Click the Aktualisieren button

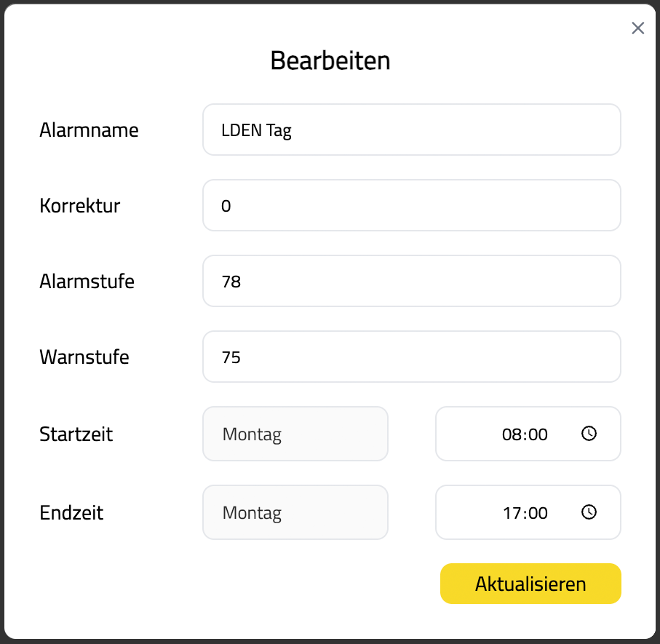point(530,584)
